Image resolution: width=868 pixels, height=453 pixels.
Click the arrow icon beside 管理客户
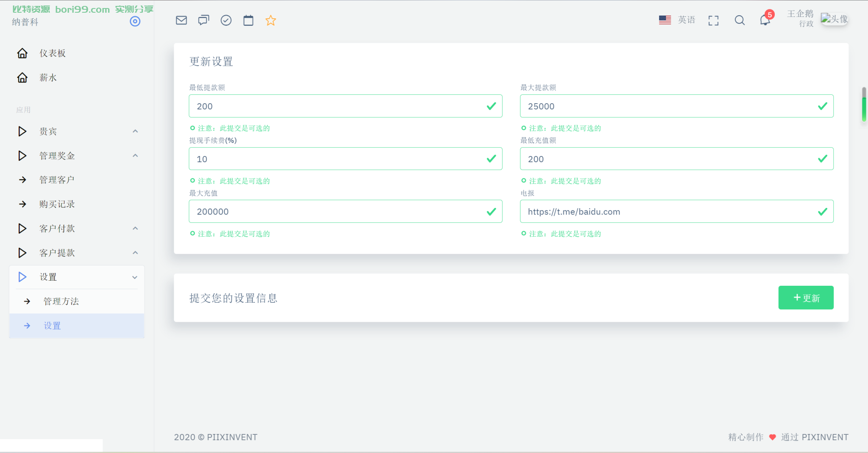pyautogui.click(x=23, y=180)
